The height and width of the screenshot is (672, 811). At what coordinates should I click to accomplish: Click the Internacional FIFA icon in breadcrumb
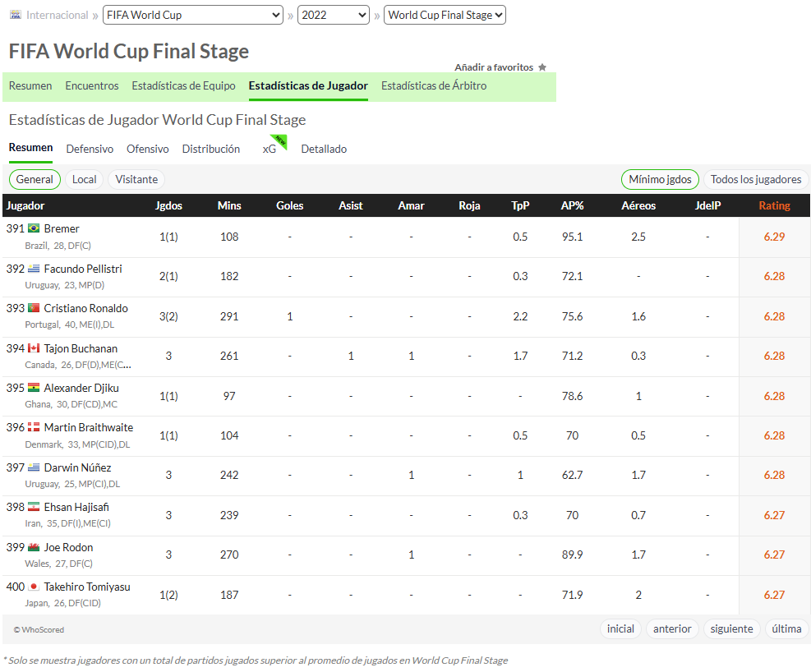(x=16, y=15)
